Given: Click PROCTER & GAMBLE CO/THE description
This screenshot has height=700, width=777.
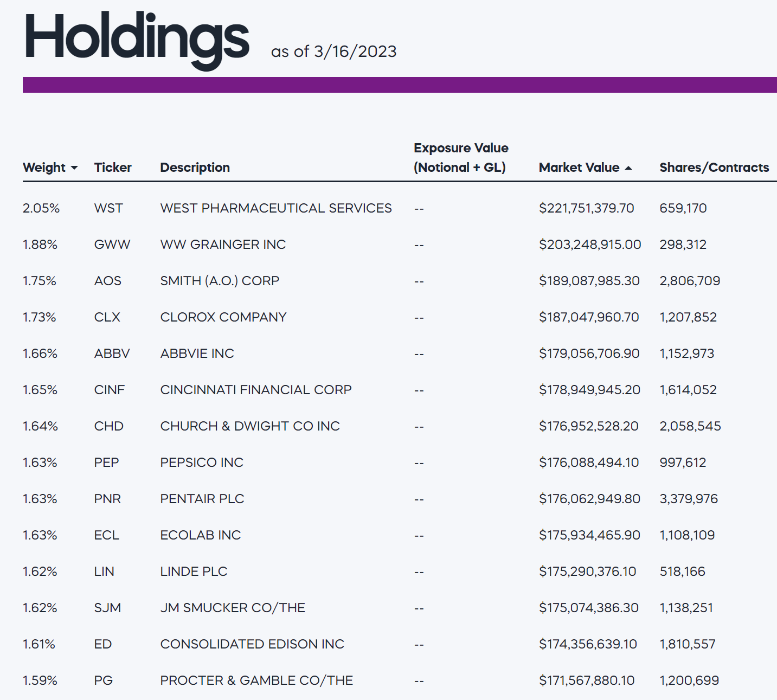Looking at the screenshot, I should (x=256, y=680).
